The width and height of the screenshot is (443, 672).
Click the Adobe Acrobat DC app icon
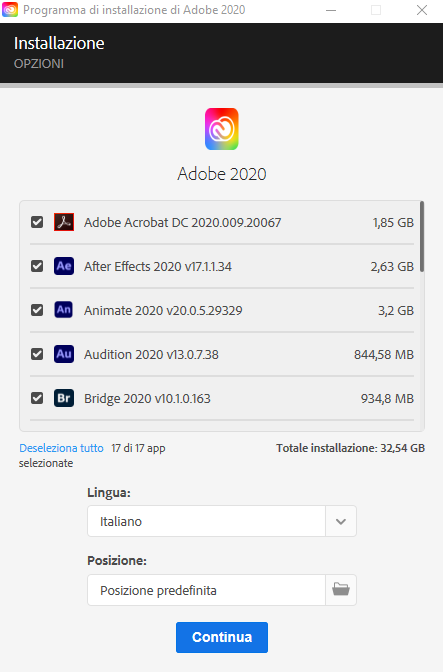pos(64,222)
